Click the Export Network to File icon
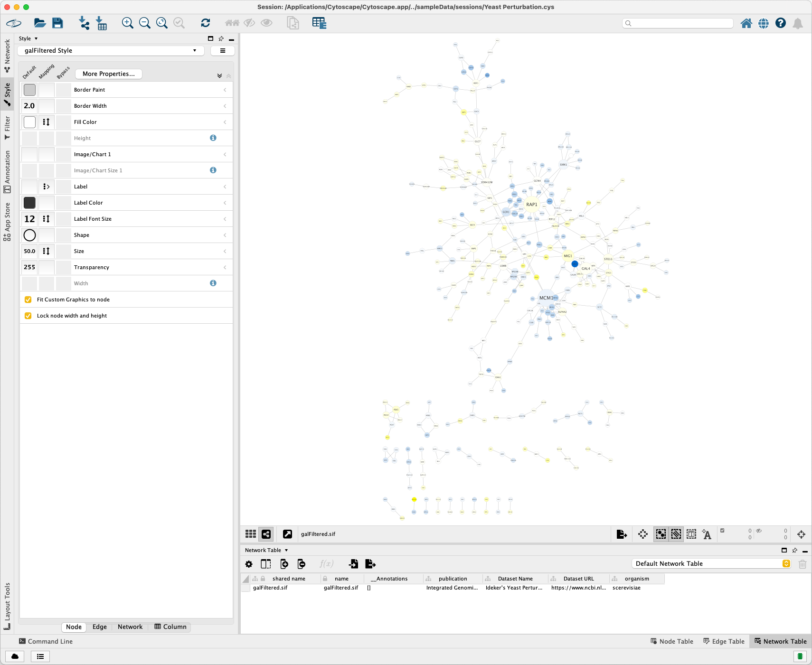Screen dimensions: 812x665 click(622, 534)
